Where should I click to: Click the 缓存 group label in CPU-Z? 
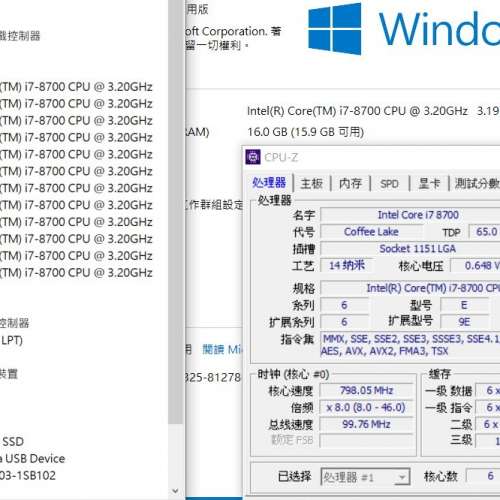[440, 374]
